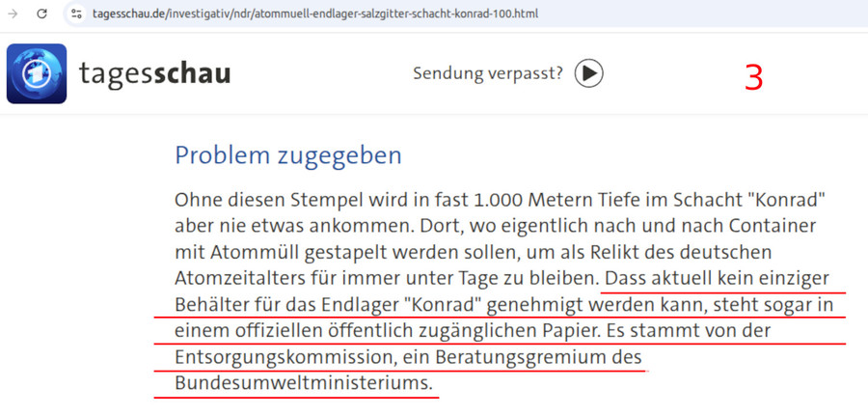The width and height of the screenshot is (868, 416).
Task: Focus the address bar URL field
Action: coord(318,14)
